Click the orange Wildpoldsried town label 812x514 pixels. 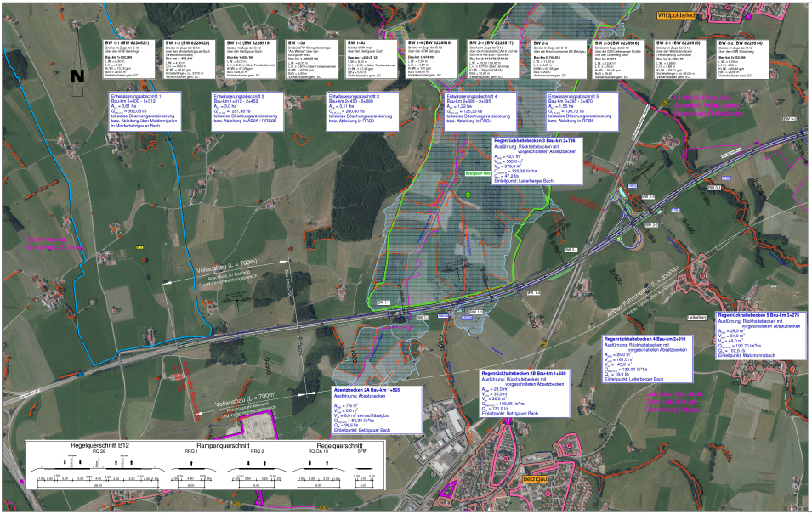coord(677,15)
